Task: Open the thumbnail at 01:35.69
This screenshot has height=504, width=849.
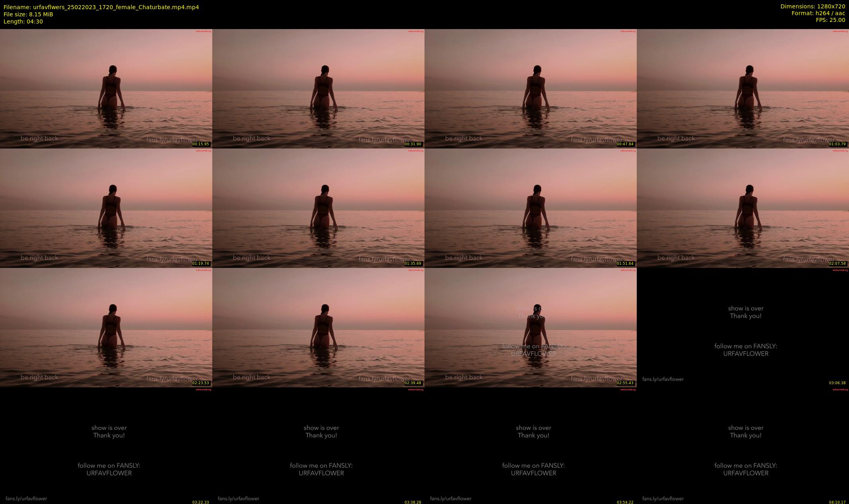Action: pos(318,208)
